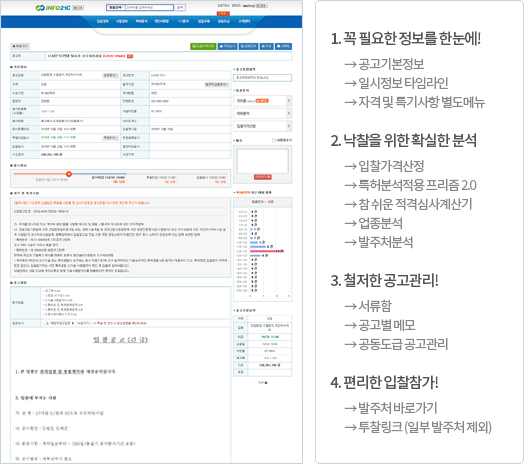Click the file viewer button with orange icon
The height and width of the screenshot is (464, 524).
(x=59, y=324)
